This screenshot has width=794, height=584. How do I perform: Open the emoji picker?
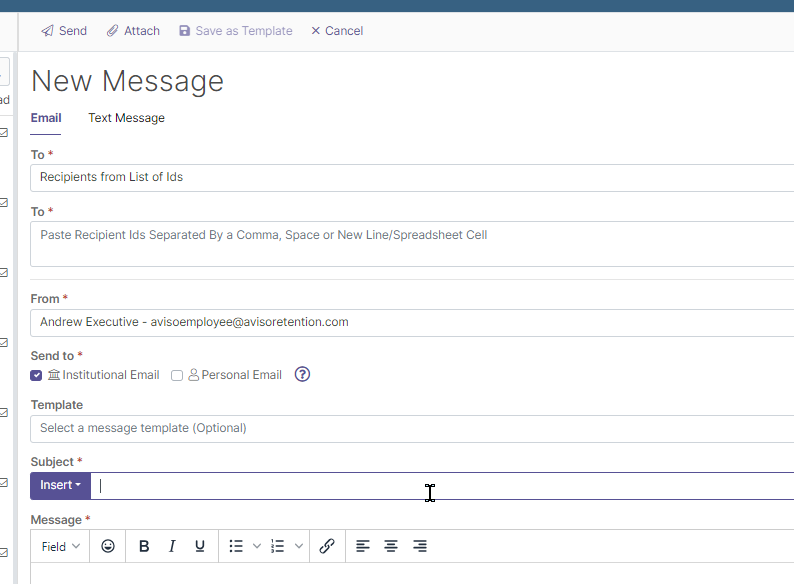pyautogui.click(x=108, y=546)
